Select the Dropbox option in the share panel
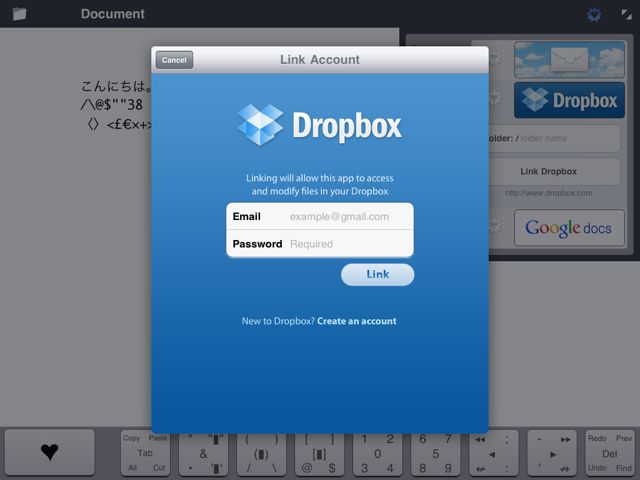640x480 pixels. [x=569, y=100]
